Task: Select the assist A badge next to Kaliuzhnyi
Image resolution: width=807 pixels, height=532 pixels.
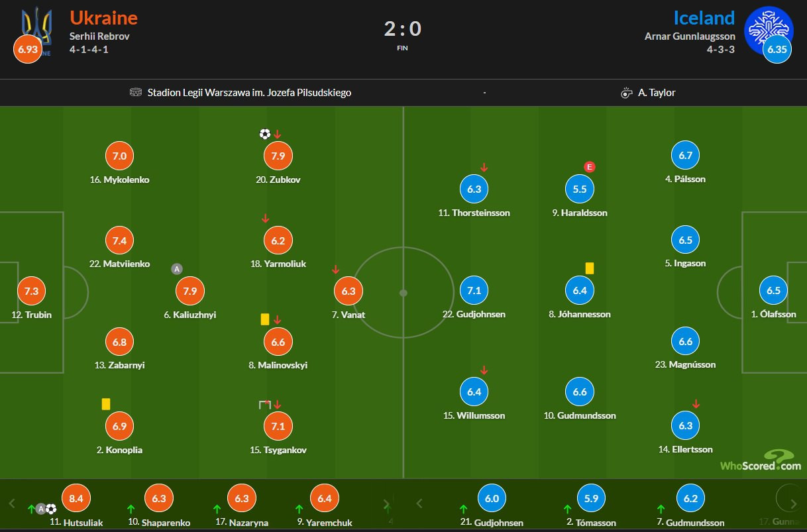Action: [176, 269]
